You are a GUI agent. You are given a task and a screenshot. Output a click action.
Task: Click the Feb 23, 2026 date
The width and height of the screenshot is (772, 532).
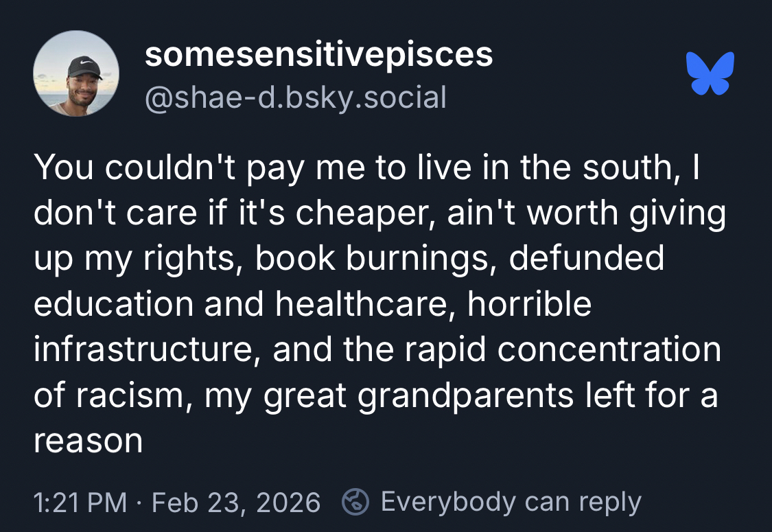(x=235, y=502)
